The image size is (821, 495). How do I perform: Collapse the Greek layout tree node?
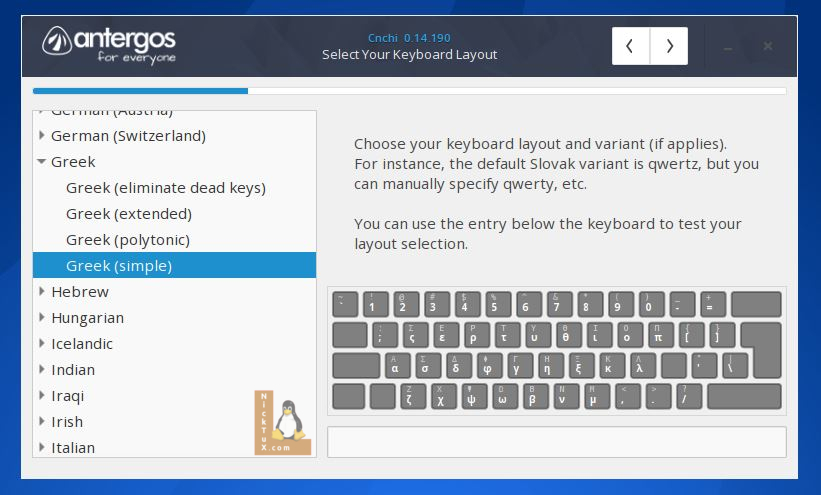[x=42, y=162]
